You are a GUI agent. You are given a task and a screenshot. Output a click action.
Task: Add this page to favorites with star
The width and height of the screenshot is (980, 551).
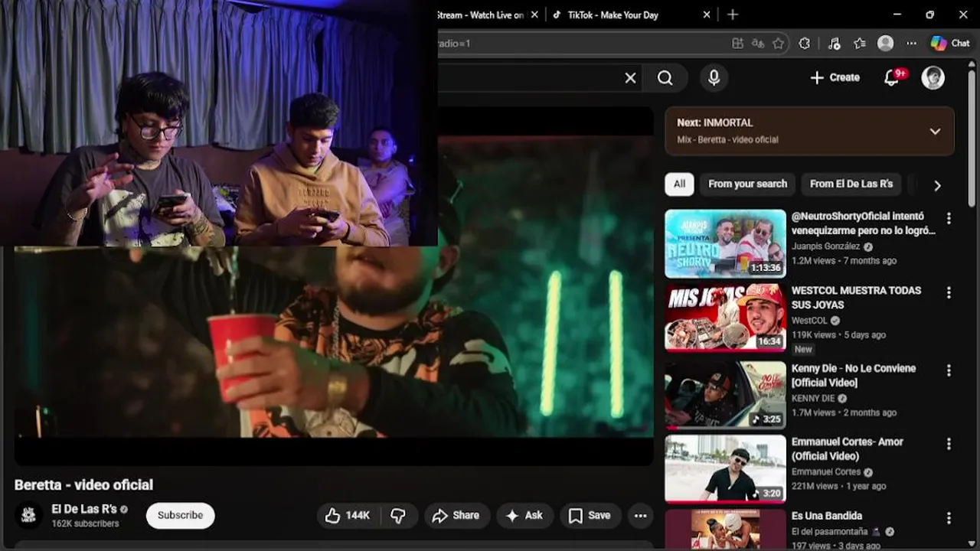779,44
